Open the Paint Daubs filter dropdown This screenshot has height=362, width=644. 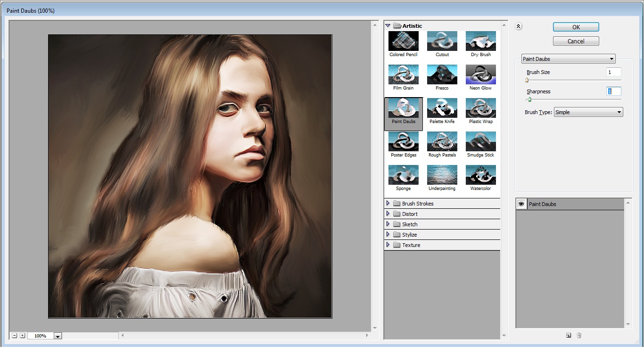568,59
